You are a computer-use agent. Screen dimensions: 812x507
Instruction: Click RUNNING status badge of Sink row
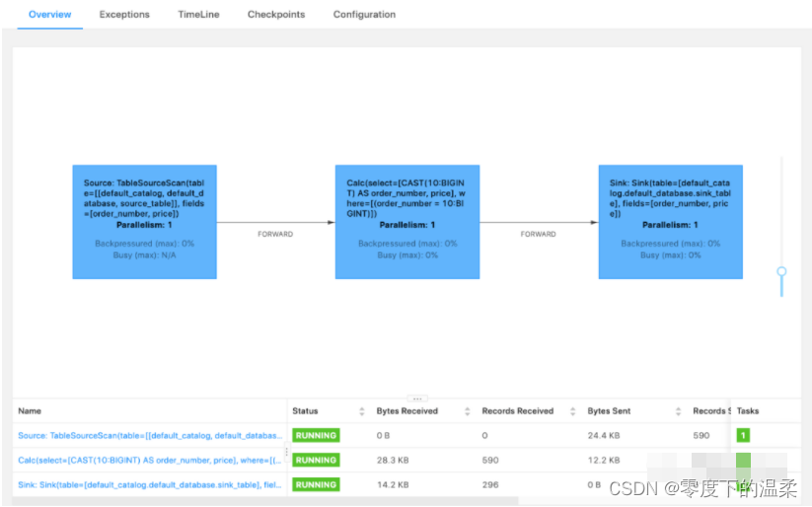point(316,484)
